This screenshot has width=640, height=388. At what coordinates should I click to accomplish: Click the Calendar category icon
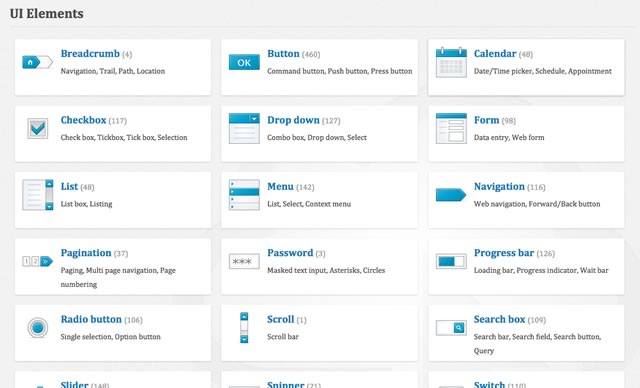click(451, 62)
